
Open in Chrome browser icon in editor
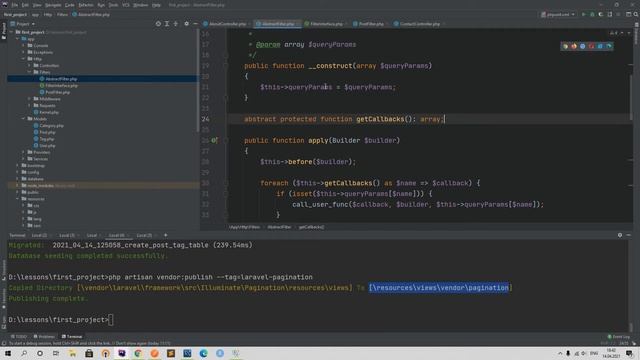(565, 46)
